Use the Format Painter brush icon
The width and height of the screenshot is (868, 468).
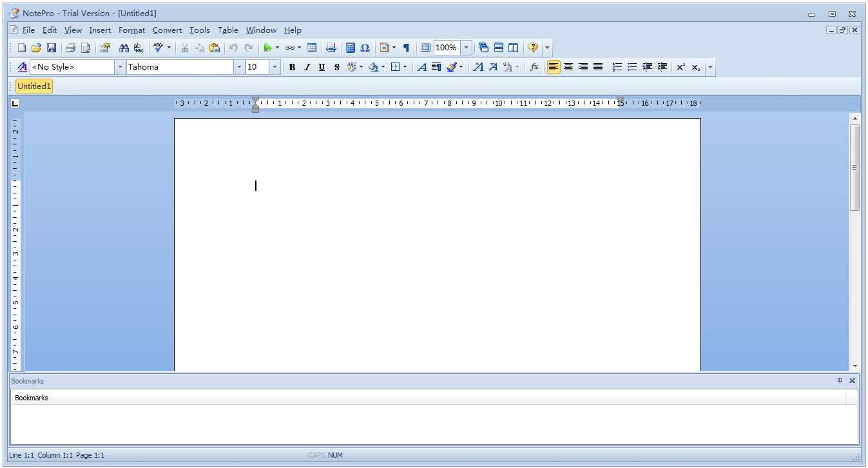point(452,67)
